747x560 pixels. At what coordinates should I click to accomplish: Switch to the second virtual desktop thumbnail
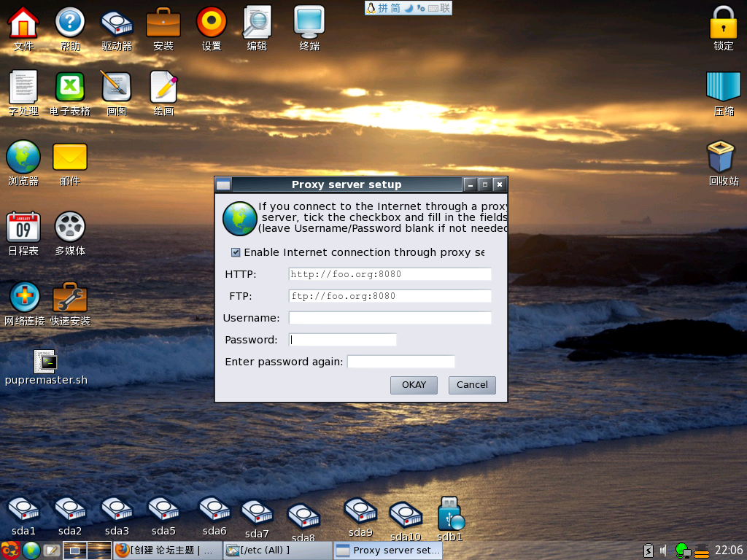pos(99,551)
